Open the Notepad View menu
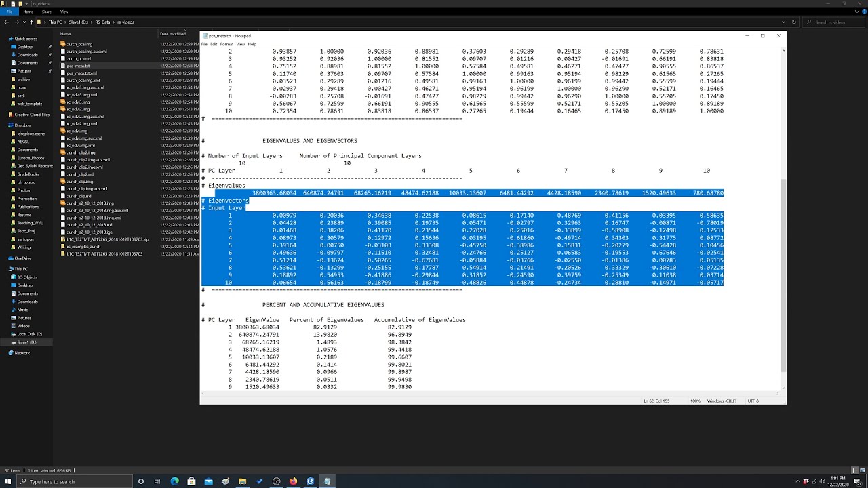Image resolution: width=868 pixels, height=488 pixels. (x=240, y=44)
